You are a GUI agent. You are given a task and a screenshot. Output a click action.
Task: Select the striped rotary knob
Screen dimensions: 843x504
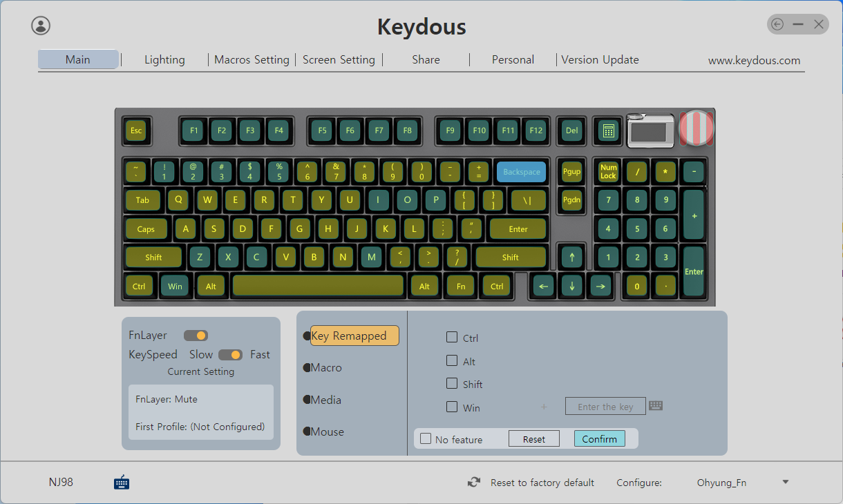point(696,128)
